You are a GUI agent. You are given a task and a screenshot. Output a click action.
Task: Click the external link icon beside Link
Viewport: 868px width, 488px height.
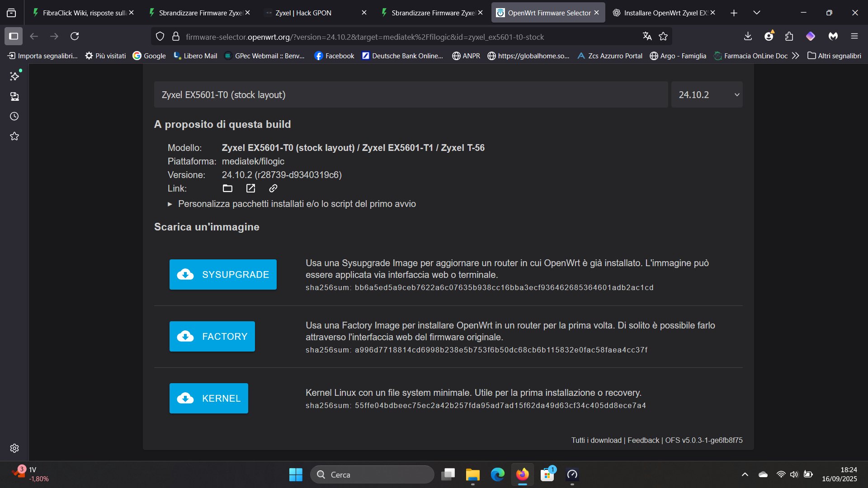tap(250, 188)
